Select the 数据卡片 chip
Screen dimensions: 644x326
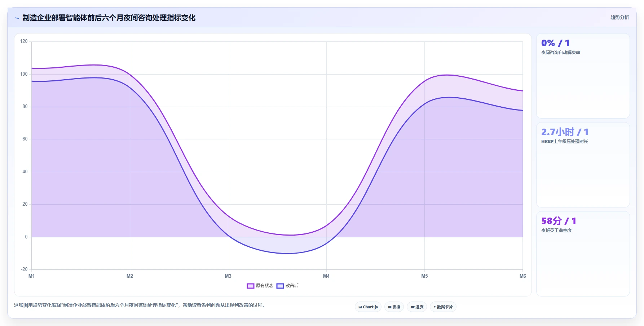pyautogui.click(x=443, y=307)
